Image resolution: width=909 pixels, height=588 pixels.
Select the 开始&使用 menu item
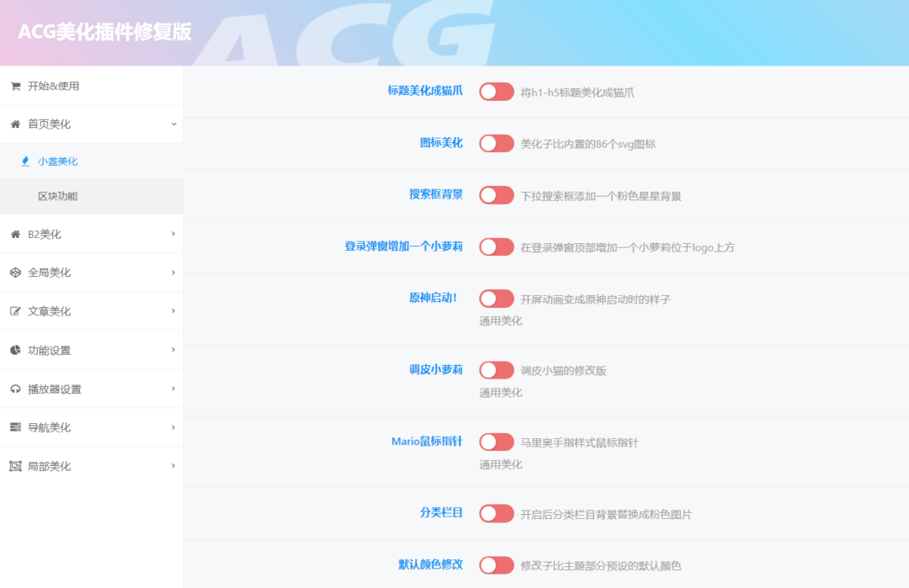[54, 86]
